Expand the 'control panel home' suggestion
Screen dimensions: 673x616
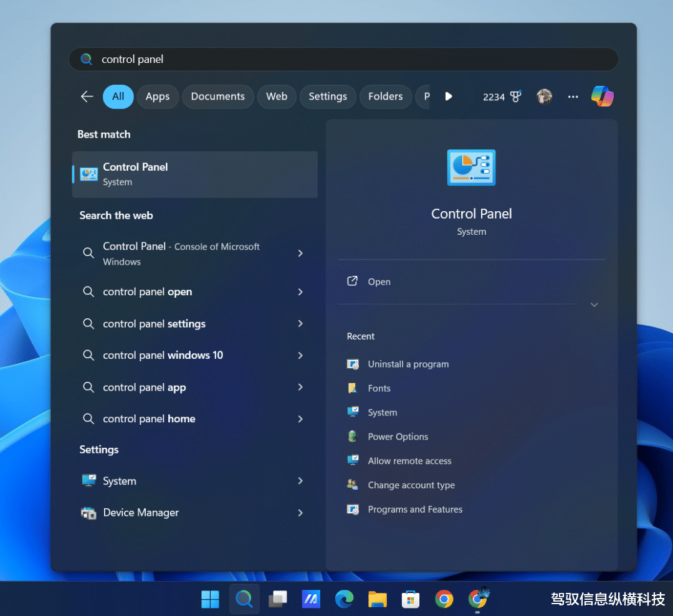pyautogui.click(x=300, y=419)
